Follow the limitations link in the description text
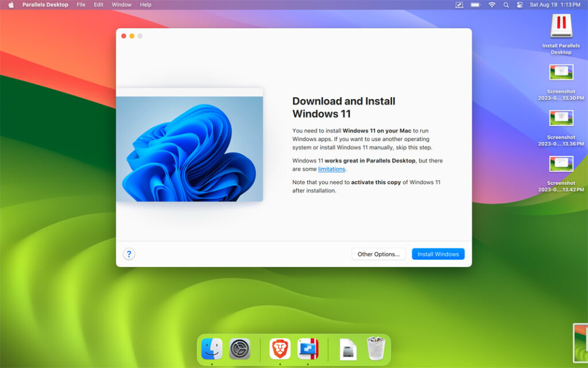588x368 pixels. 331,169
